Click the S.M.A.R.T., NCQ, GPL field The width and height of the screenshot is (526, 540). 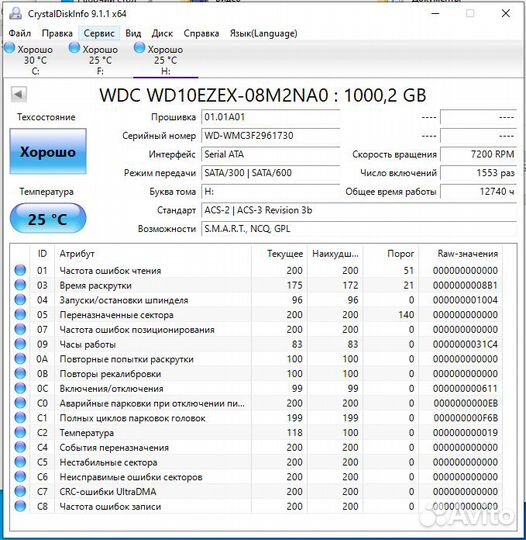pyautogui.click(x=359, y=229)
